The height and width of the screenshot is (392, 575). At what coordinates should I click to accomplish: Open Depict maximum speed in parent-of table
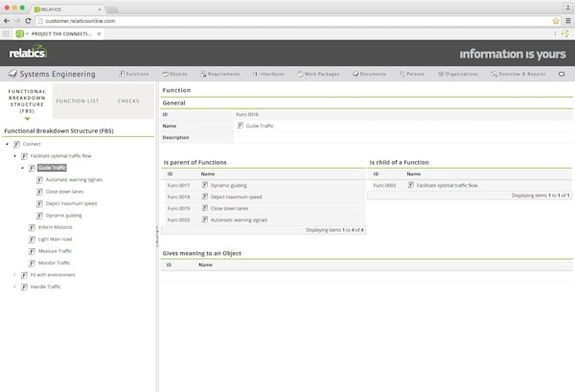point(236,196)
